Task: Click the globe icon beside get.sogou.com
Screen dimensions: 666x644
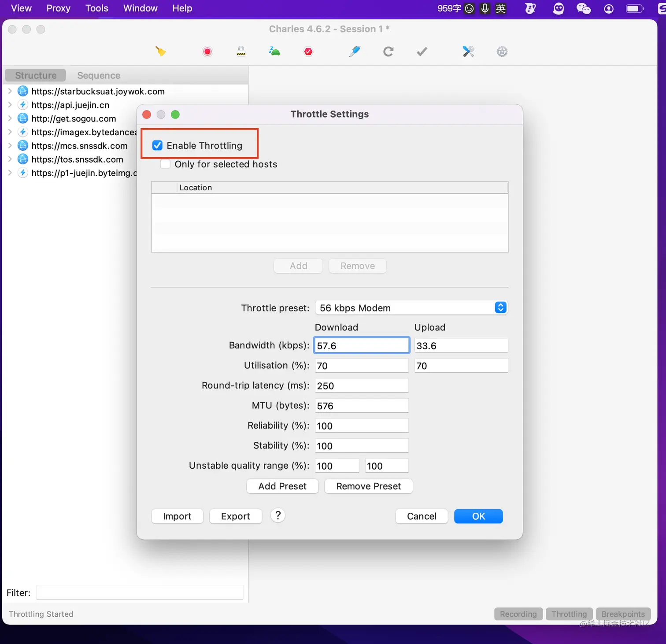Action: [x=23, y=118]
